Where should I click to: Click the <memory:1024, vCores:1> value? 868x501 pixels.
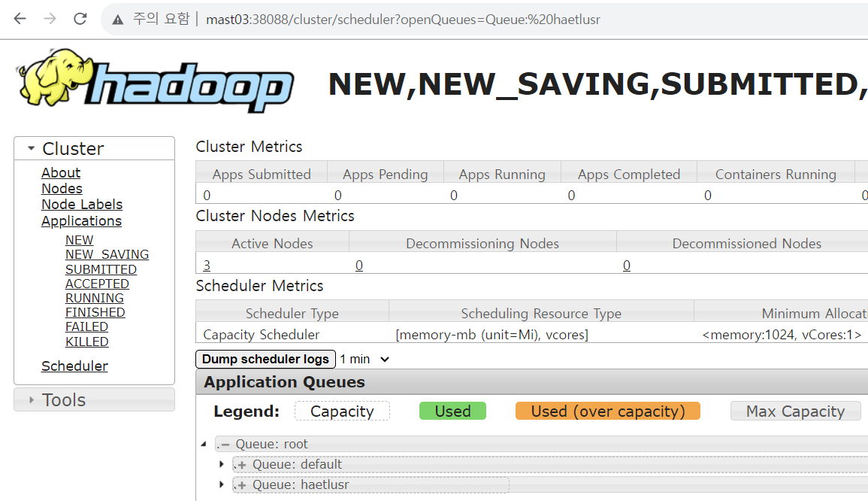[x=782, y=335]
